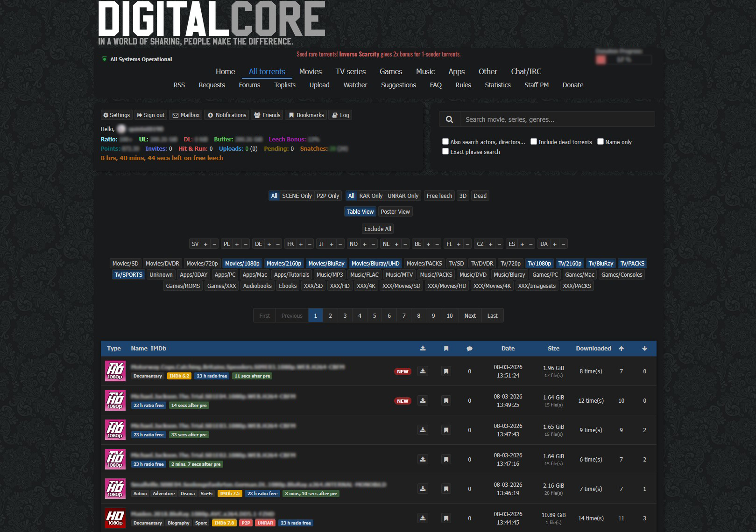
Task: Enable 'Also search actors, directors' checkbox
Action: [x=445, y=142]
